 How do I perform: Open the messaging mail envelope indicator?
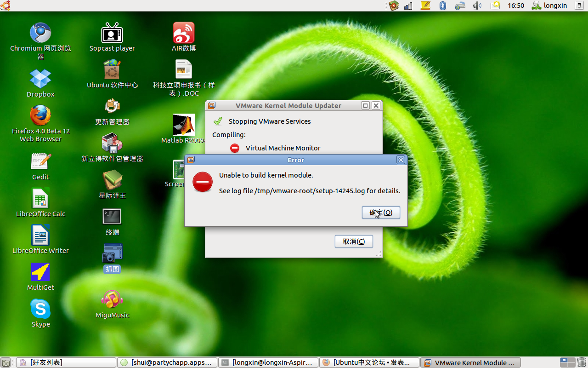pos(495,6)
